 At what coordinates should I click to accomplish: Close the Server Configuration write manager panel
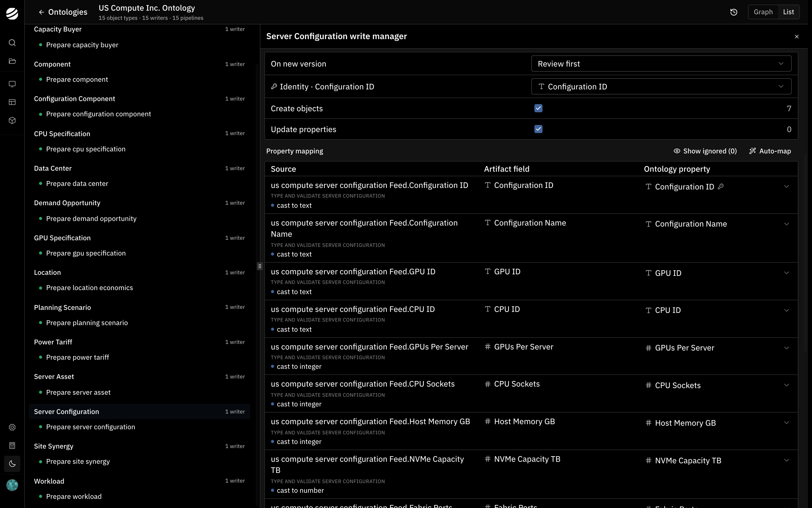(x=797, y=36)
